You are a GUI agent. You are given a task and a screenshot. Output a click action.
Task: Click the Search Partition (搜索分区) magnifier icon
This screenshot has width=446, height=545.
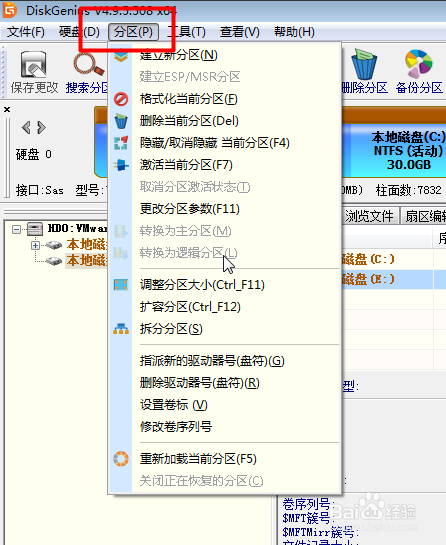pyautogui.click(x=89, y=64)
